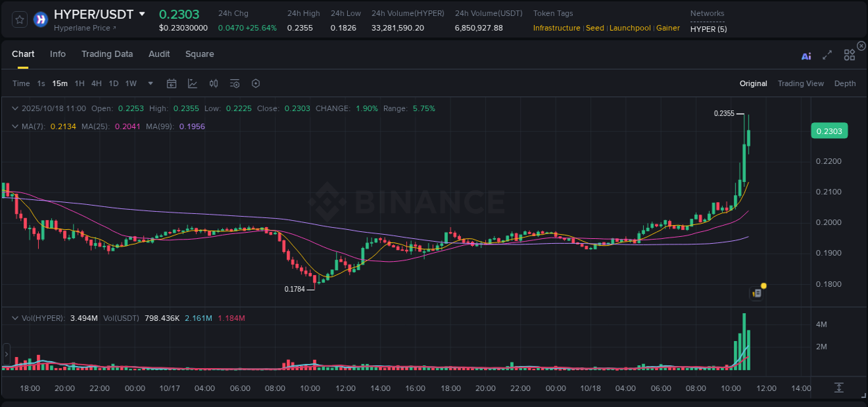Expand the chart with the fullscreen arrows icon
This screenshot has height=407, width=868.
click(x=826, y=55)
